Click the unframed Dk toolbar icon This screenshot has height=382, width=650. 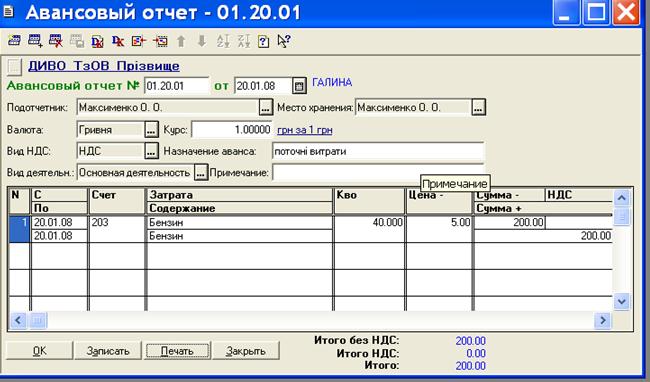[x=118, y=41]
